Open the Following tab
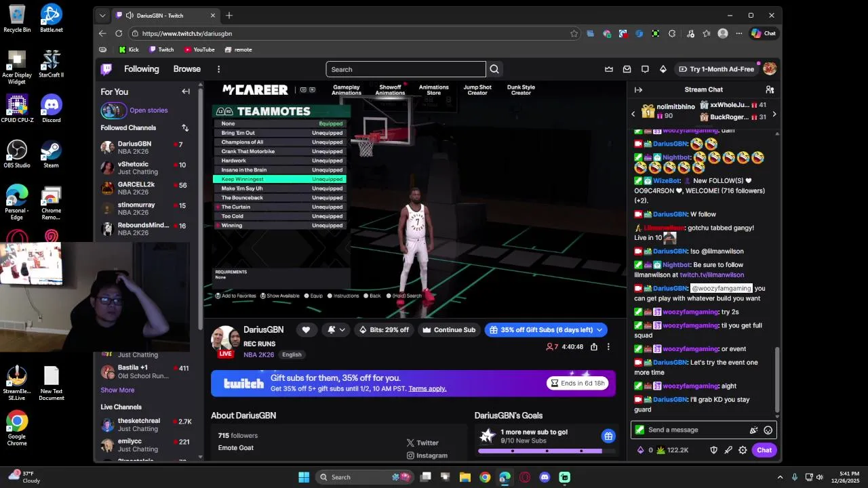 [141, 69]
